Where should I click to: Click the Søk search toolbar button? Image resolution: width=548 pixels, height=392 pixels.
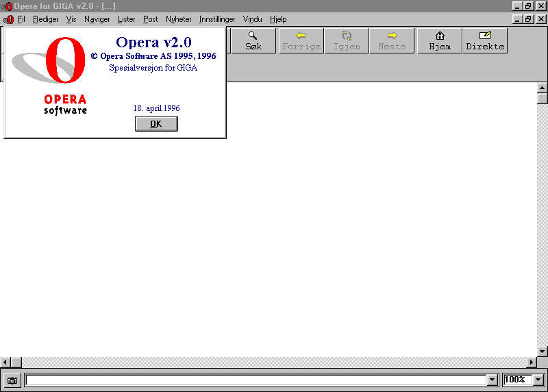click(x=253, y=41)
